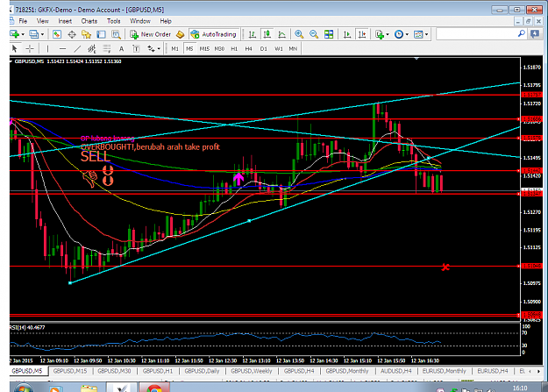The width and height of the screenshot is (548, 392).
Task: Toggle Auto Scroll for the chart
Action: coord(347,34)
